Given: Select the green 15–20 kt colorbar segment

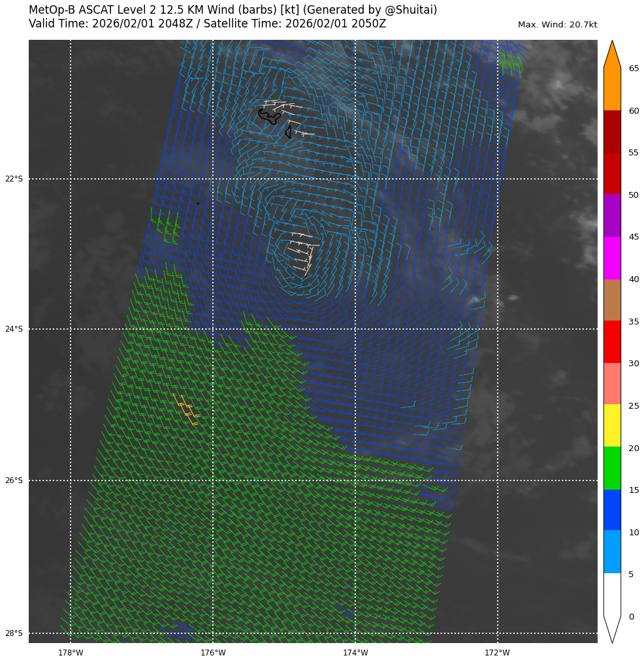Looking at the screenshot, I should [x=612, y=468].
